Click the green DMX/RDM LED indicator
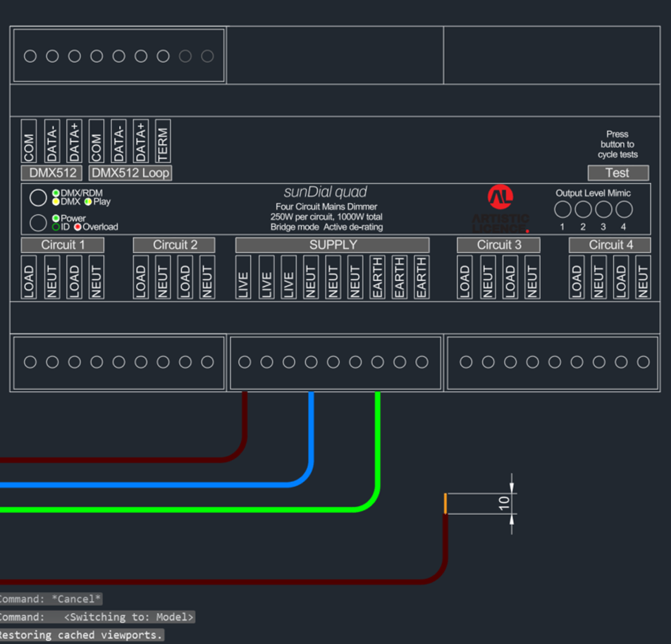 click(56, 193)
